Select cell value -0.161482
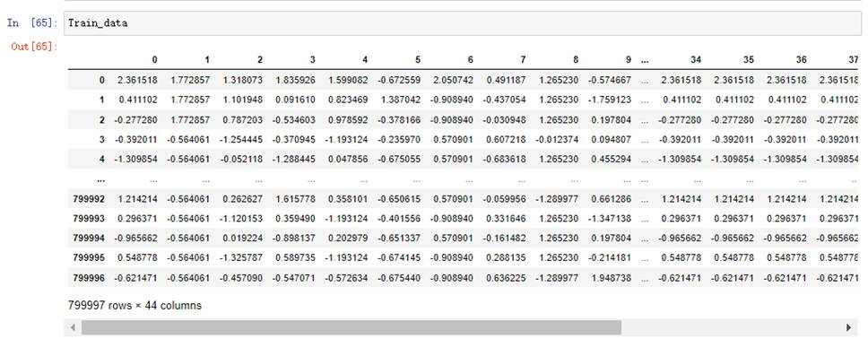The image size is (868, 339). [504, 239]
